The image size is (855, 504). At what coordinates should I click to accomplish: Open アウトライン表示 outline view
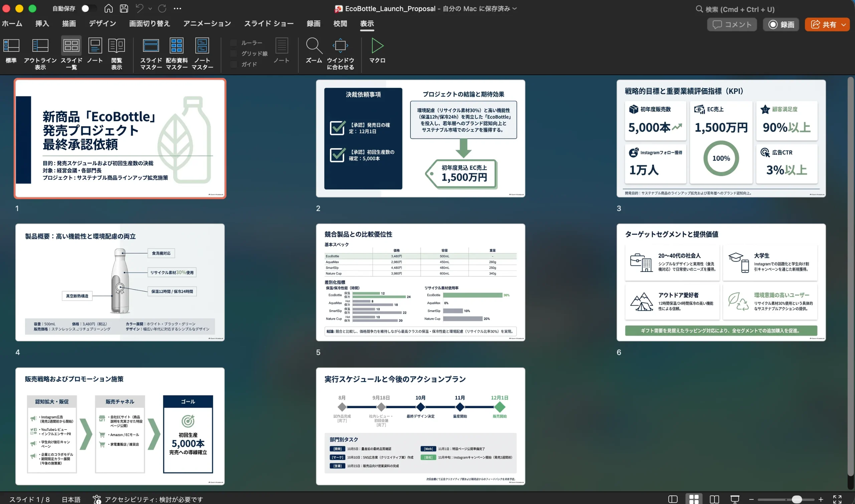coord(40,54)
